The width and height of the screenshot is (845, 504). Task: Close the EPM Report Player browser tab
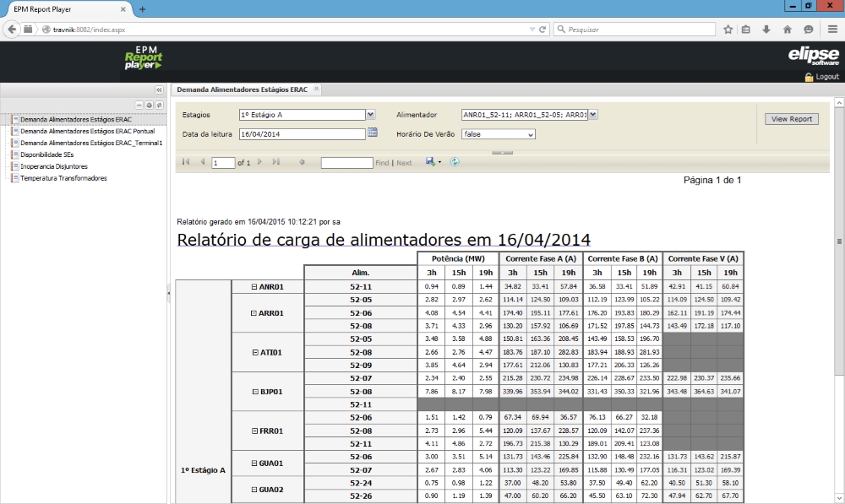[123, 9]
